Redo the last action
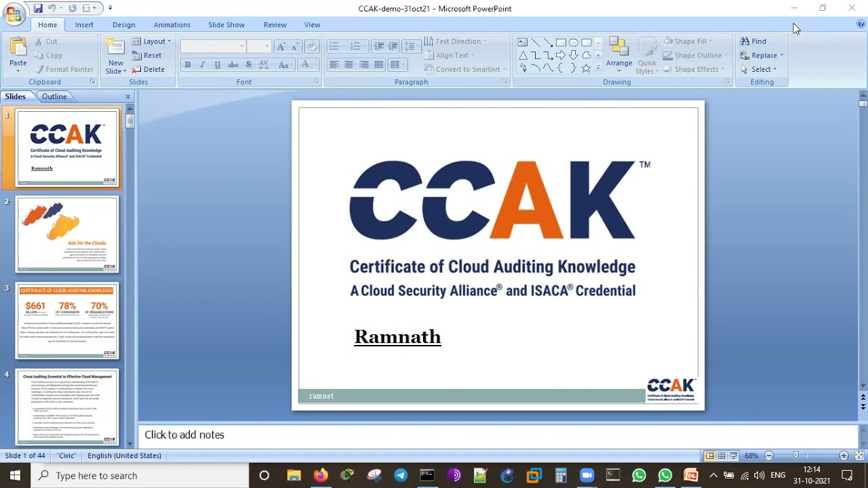Viewport: 868px width, 488px height. point(72,8)
